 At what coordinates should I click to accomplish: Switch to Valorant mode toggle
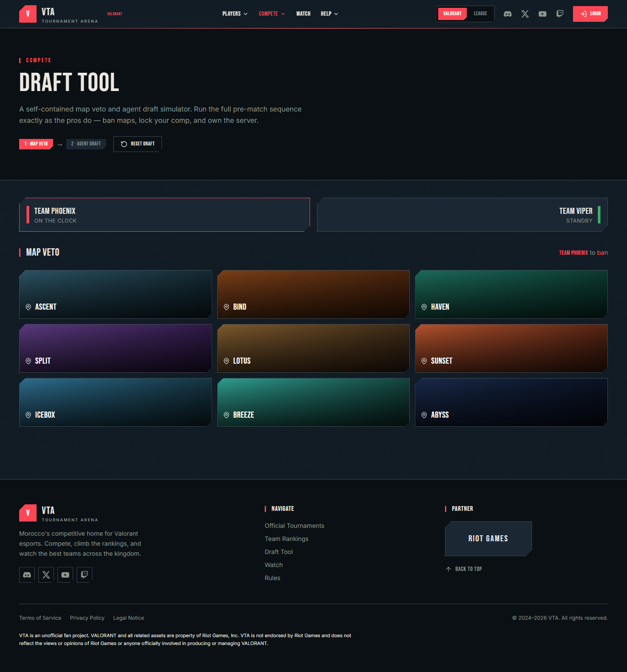tap(452, 14)
